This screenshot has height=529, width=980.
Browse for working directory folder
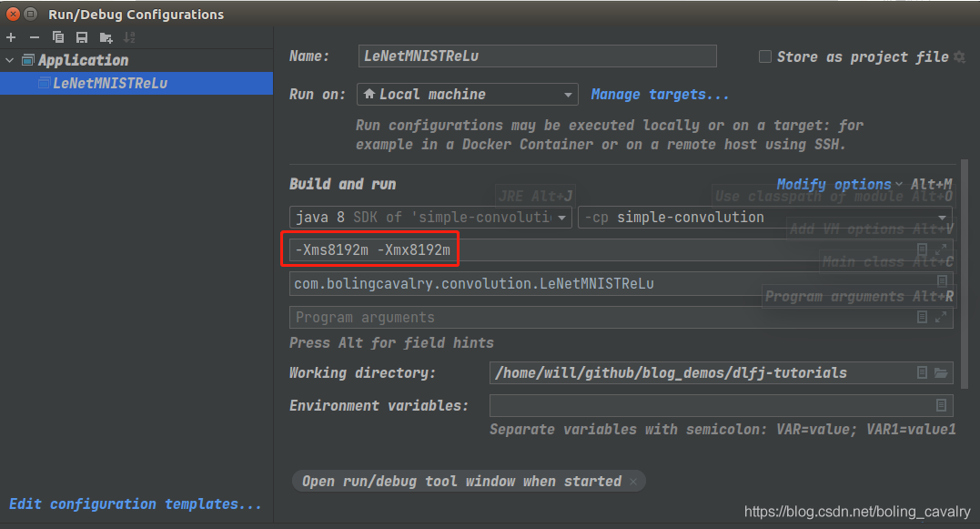[x=941, y=372]
